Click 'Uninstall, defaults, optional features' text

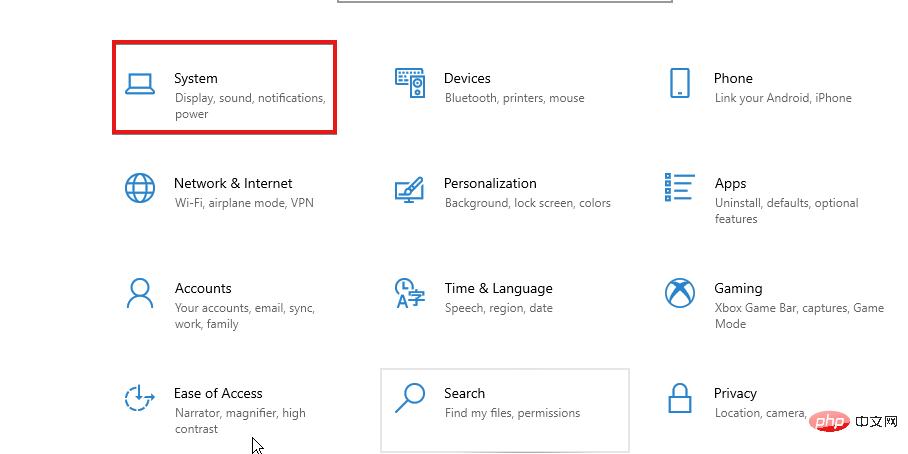(x=786, y=211)
